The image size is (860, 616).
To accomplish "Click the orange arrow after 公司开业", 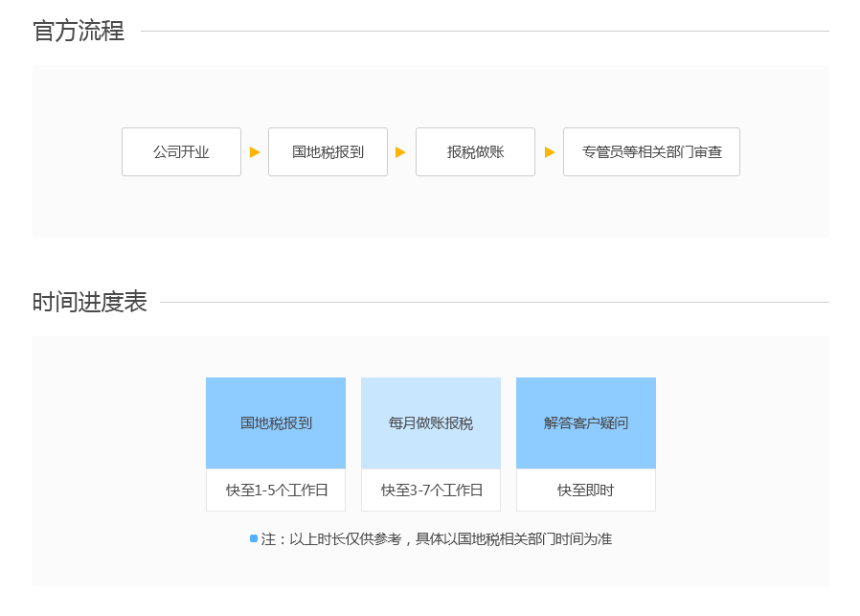I will coord(255,152).
